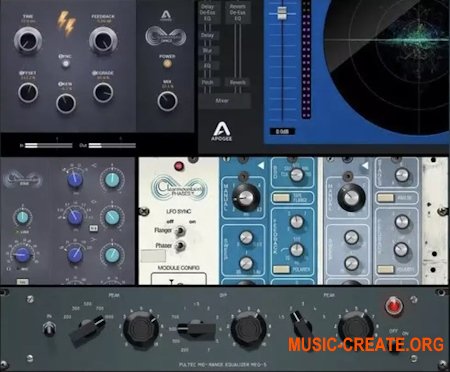Image resolution: width=450 pixels, height=372 pixels.
Task: Toggle the upper cream button on grey module
Action: coord(386,198)
